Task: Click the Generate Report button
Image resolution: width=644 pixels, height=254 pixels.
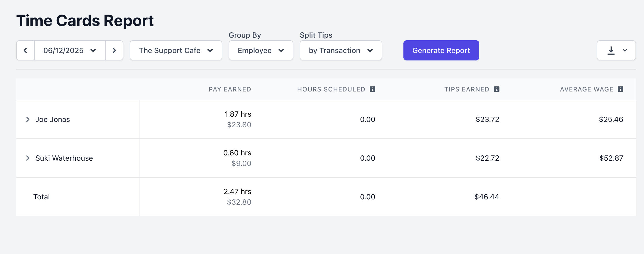Action: 441,50
